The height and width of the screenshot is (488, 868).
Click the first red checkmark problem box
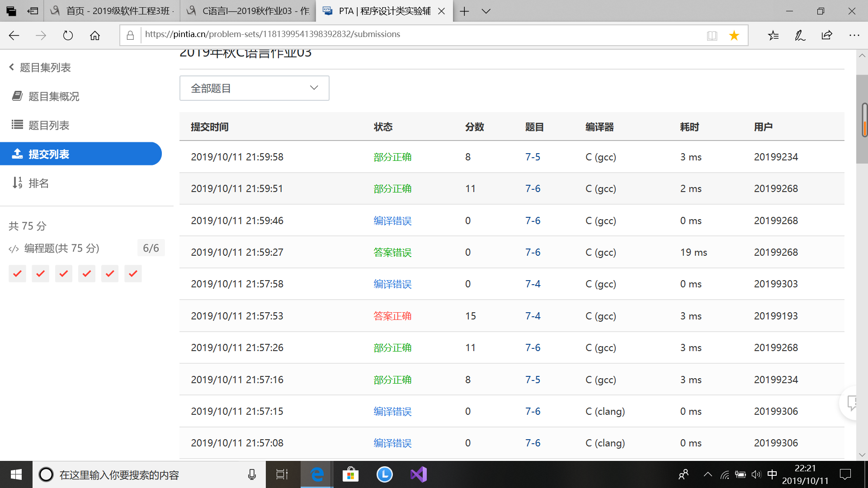[x=17, y=273]
